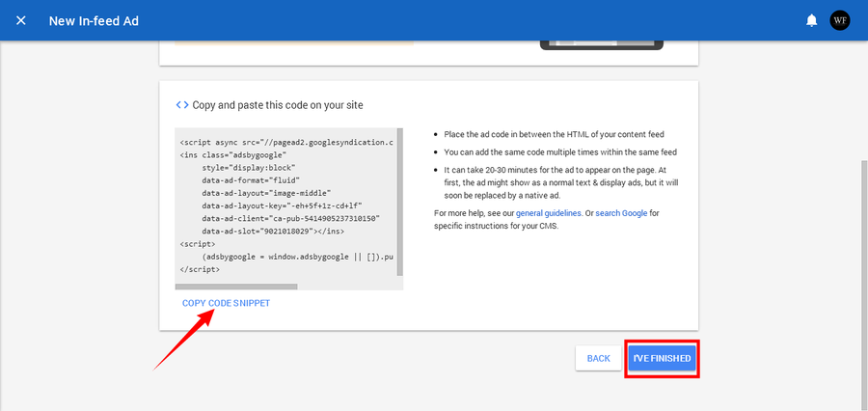Click the ins class="adsbygoogle" line

tap(233, 154)
